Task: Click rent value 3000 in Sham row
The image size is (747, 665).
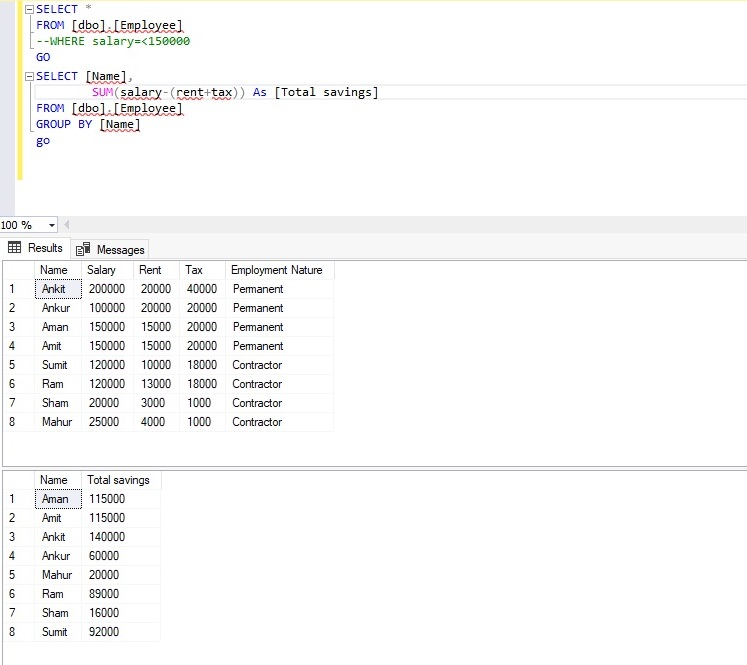Action: pos(156,403)
